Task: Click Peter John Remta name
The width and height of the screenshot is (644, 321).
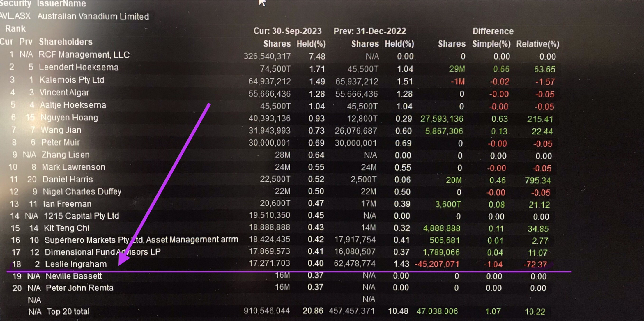Action: click(80, 288)
